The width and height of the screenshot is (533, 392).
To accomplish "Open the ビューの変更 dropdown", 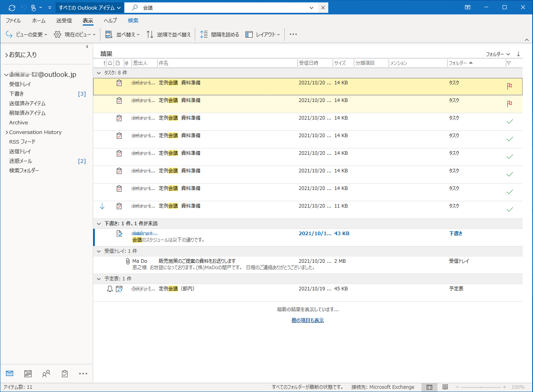I will (26, 35).
